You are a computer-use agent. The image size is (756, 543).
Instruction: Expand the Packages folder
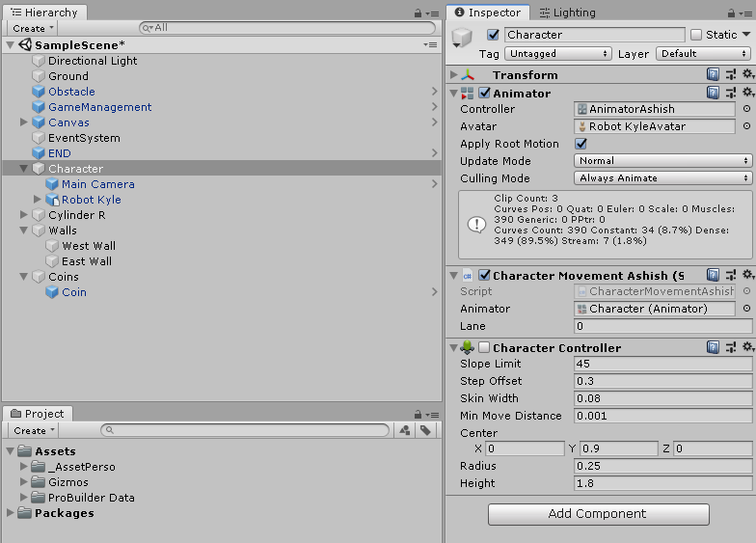pyautogui.click(x=10, y=513)
